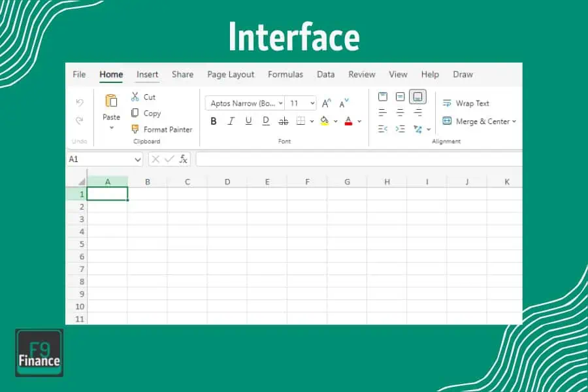The image size is (588, 392).
Task: Toggle middle align for the cell
Action: pos(400,96)
